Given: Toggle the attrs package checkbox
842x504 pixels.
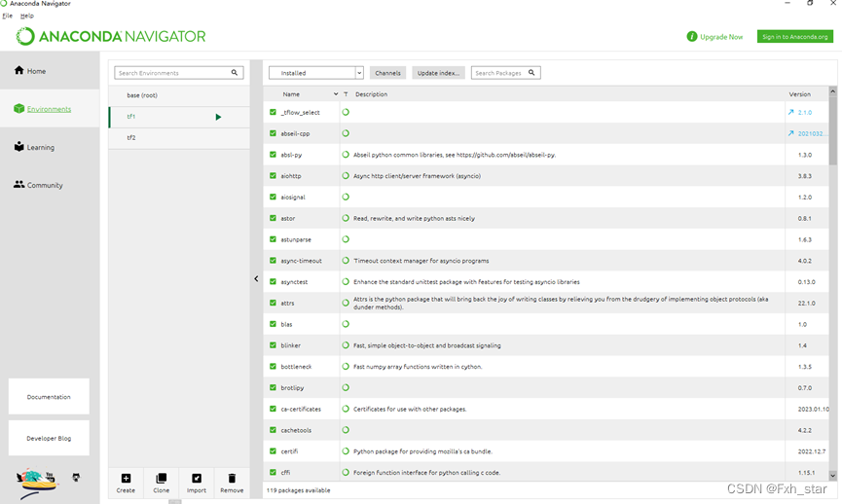Looking at the screenshot, I should tap(273, 303).
